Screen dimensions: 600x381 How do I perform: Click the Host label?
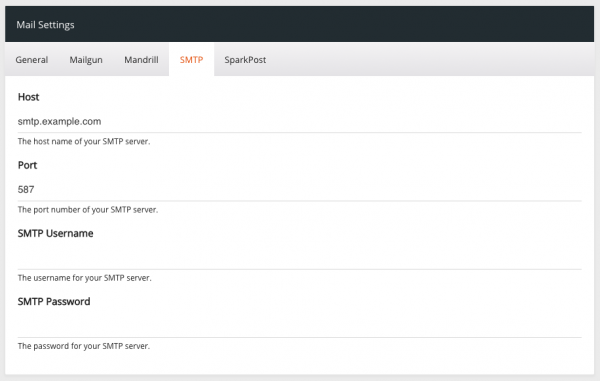tap(28, 97)
